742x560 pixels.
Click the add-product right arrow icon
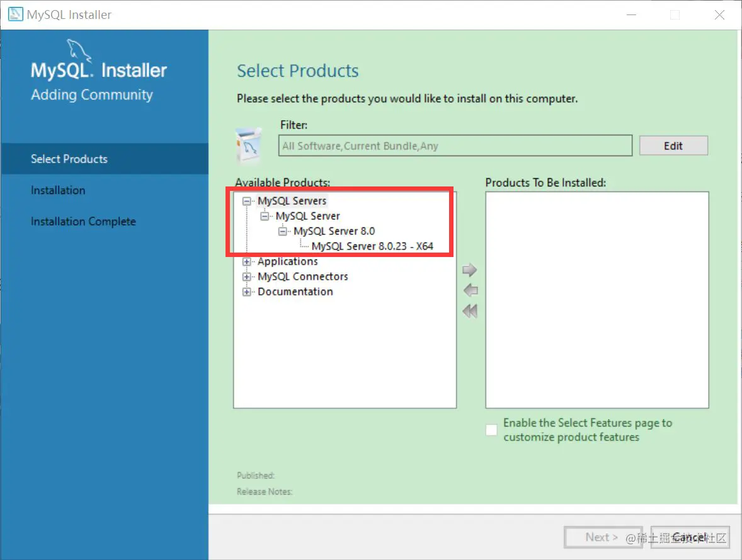coord(469,270)
